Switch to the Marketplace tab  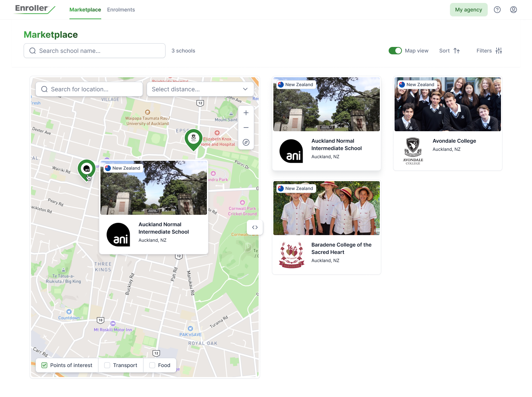click(x=85, y=10)
